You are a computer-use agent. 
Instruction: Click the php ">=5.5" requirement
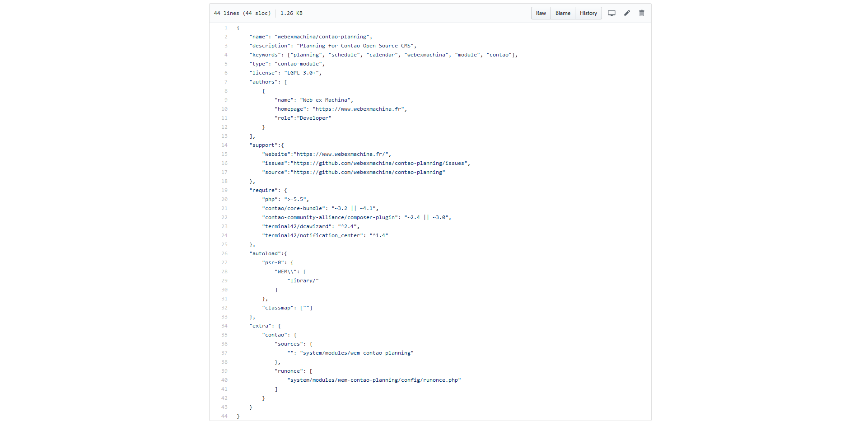(x=295, y=199)
